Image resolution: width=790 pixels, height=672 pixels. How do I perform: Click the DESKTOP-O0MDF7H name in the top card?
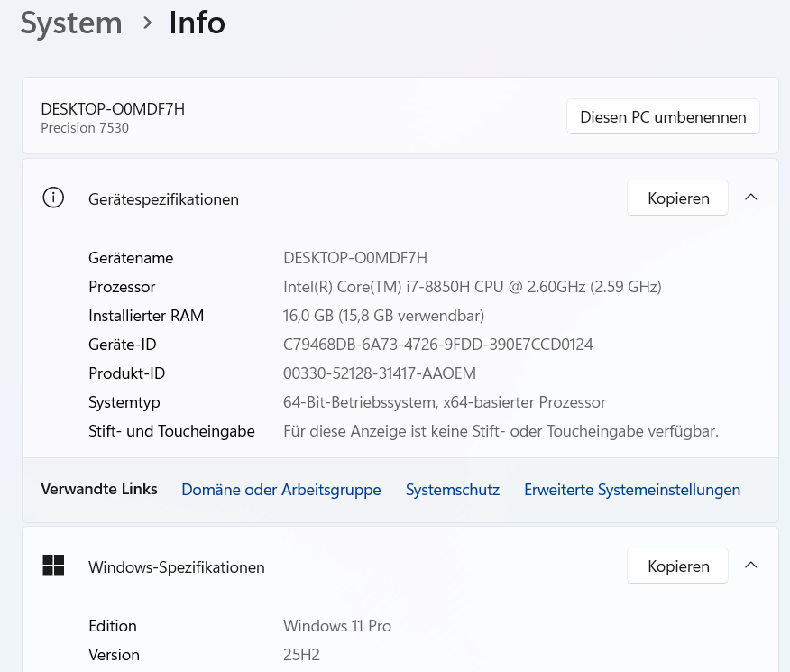coord(113,109)
